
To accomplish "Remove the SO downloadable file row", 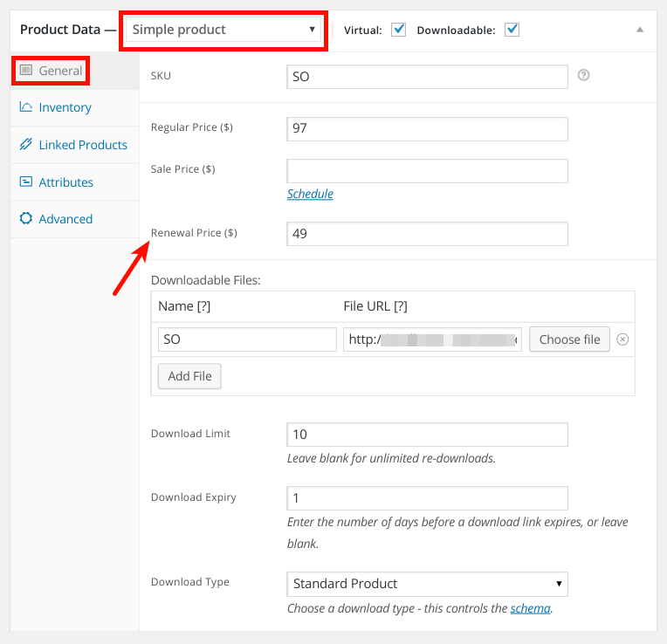I will 622,339.
